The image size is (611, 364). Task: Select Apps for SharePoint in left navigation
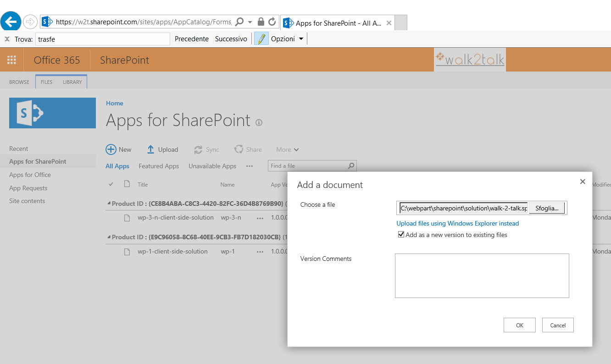coord(38,161)
